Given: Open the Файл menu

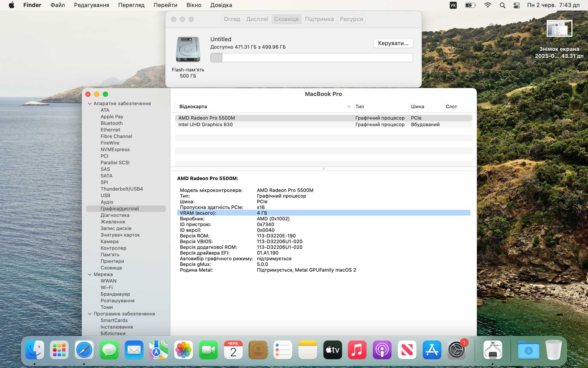Looking at the screenshot, I should tap(58, 5).
